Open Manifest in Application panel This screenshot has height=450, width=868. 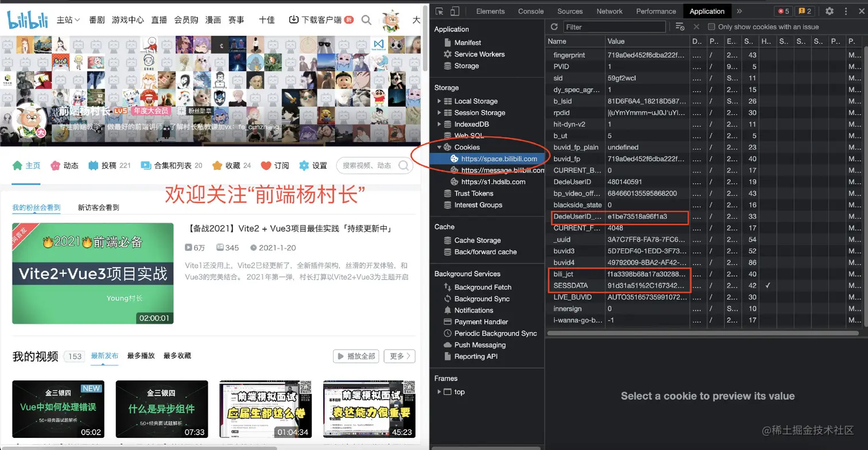coord(467,42)
